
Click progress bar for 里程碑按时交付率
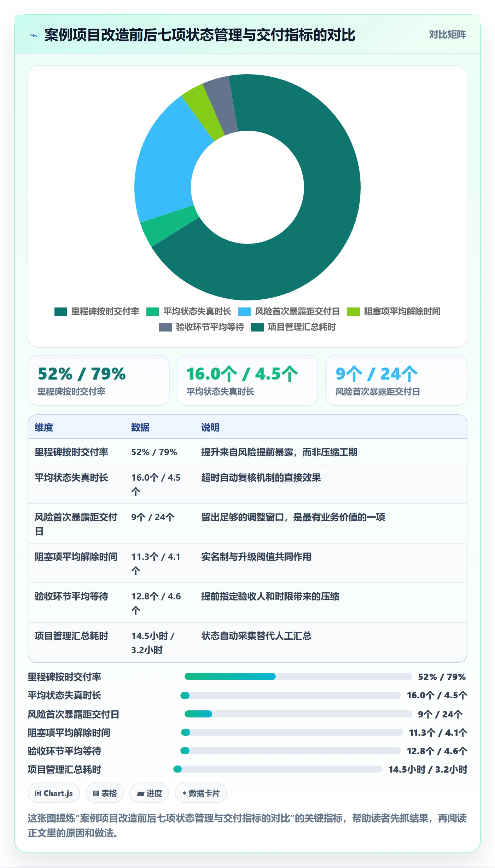(298, 676)
